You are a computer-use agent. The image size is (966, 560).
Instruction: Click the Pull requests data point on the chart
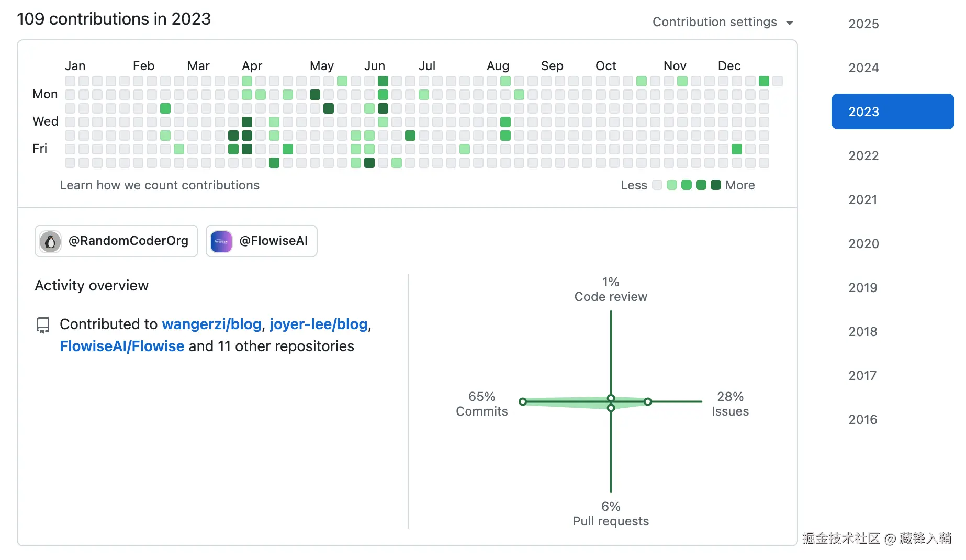click(x=611, y=408)
